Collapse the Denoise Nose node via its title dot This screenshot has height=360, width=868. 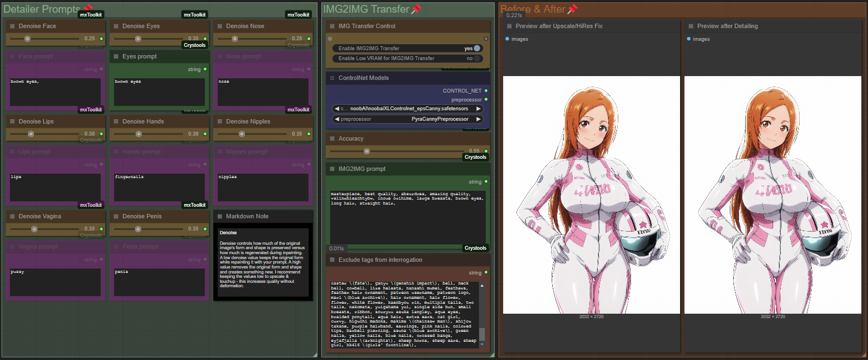220,26
